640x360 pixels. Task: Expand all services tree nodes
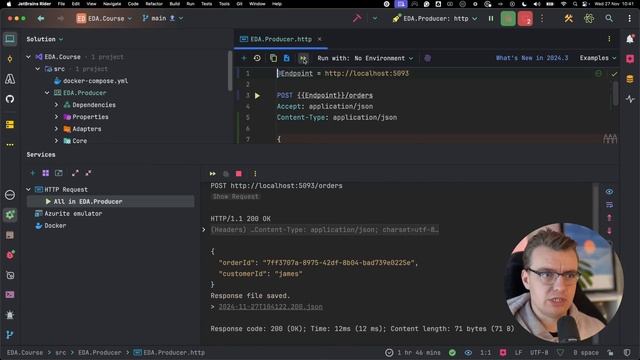[75, 173]
